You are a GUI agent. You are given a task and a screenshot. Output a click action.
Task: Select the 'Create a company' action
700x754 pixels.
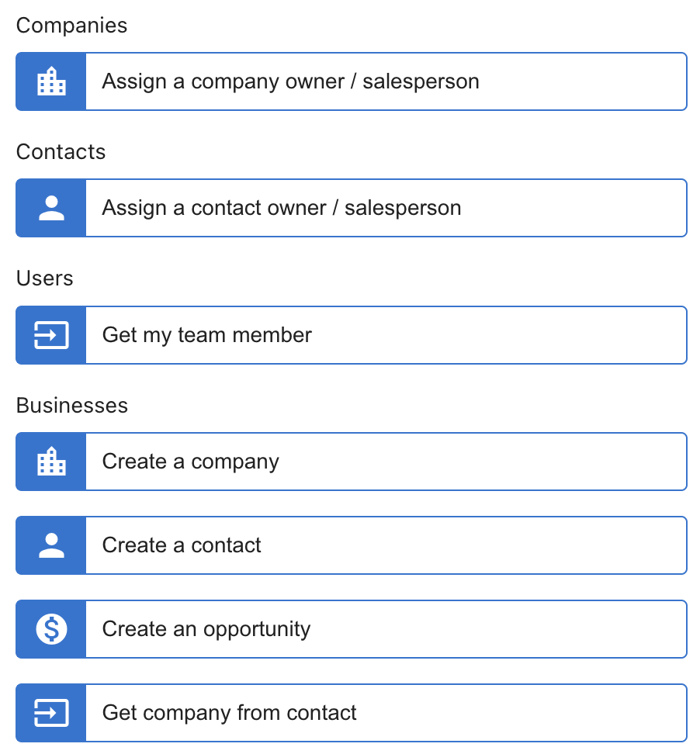coord(385,462)
